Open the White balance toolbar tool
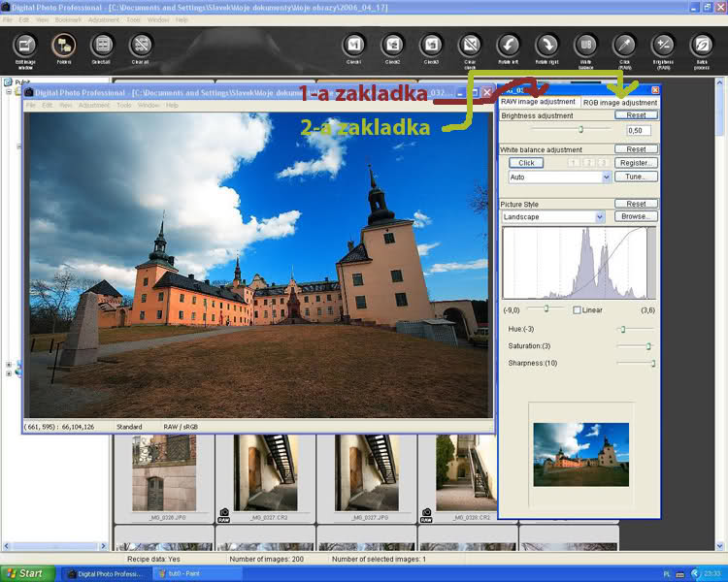This screenshot has height=582, width=728. 586,46
